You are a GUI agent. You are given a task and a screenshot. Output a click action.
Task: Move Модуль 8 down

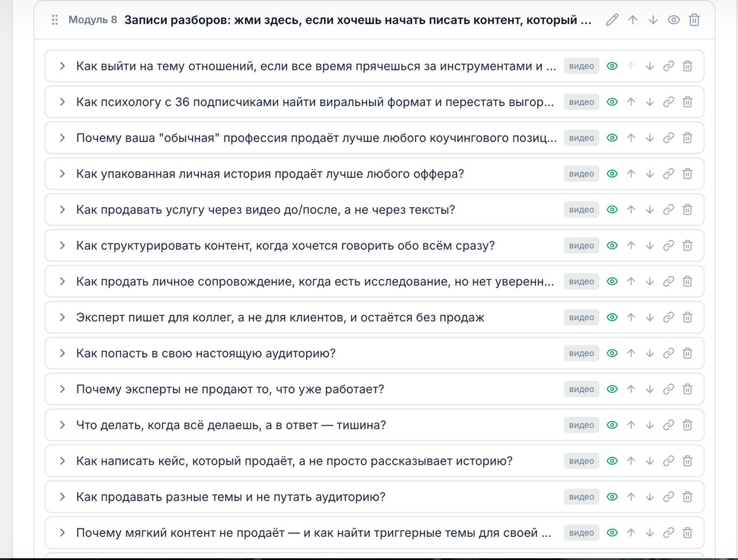[x=653, y=20]
